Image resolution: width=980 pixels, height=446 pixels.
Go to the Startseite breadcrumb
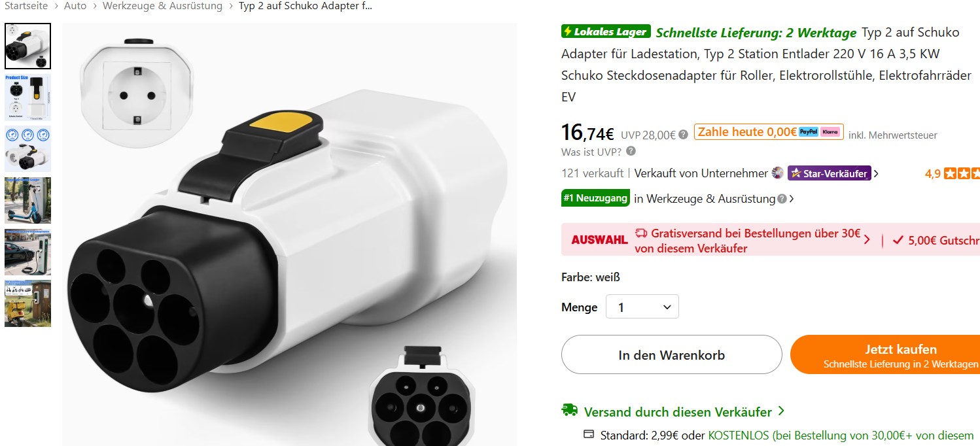(x=26, y=6)
